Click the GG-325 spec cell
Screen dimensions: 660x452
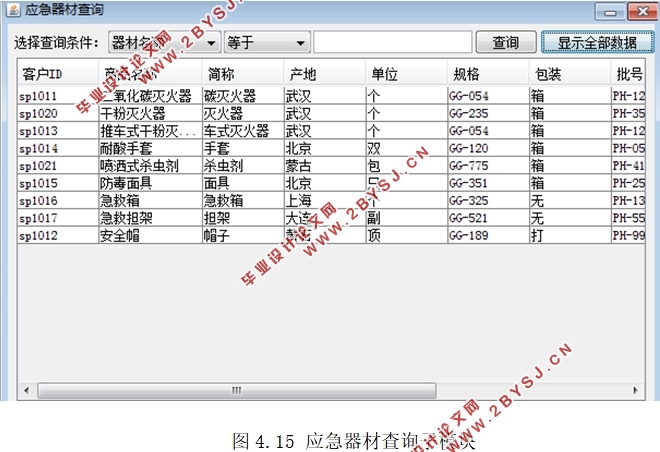pos(488,201)
